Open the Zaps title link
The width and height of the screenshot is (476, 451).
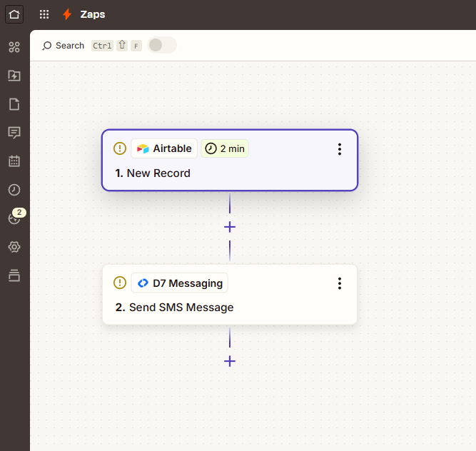click(93, 14)
